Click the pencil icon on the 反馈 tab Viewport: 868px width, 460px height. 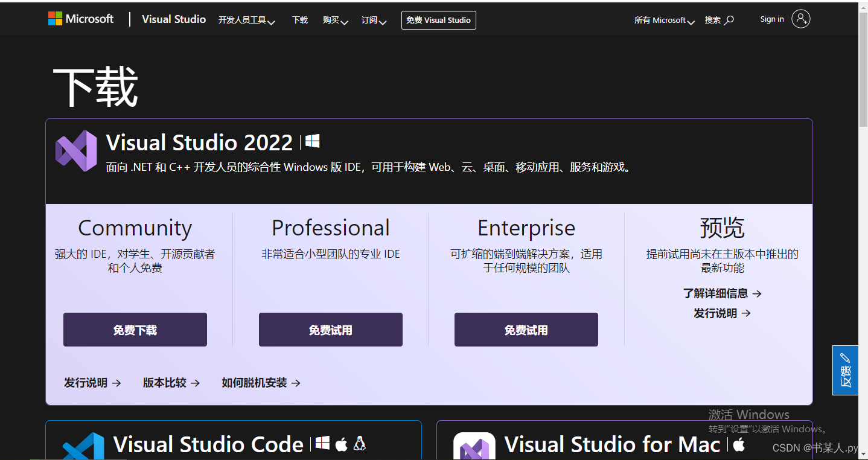click(845, 357)
